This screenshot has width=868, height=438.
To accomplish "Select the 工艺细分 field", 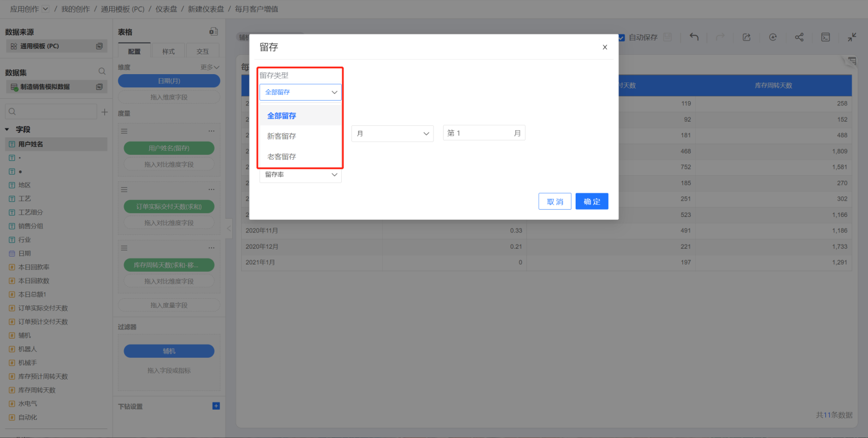I will pyautogui.click(x=56, y=212).
